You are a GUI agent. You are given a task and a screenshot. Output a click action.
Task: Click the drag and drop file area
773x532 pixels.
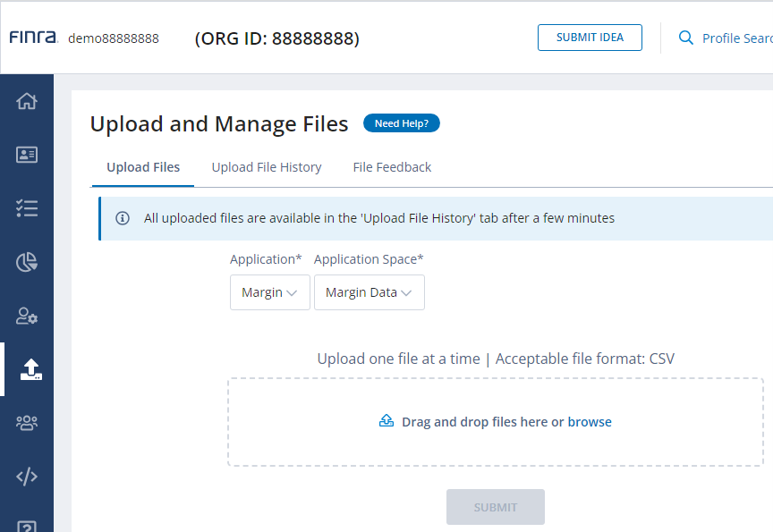[496, 421]
